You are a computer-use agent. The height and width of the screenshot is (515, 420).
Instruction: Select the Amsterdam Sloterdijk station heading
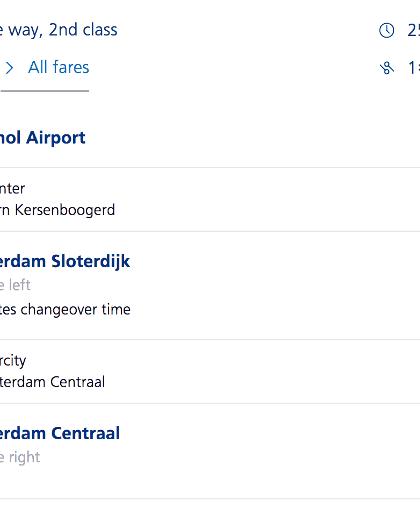(66, 262)
